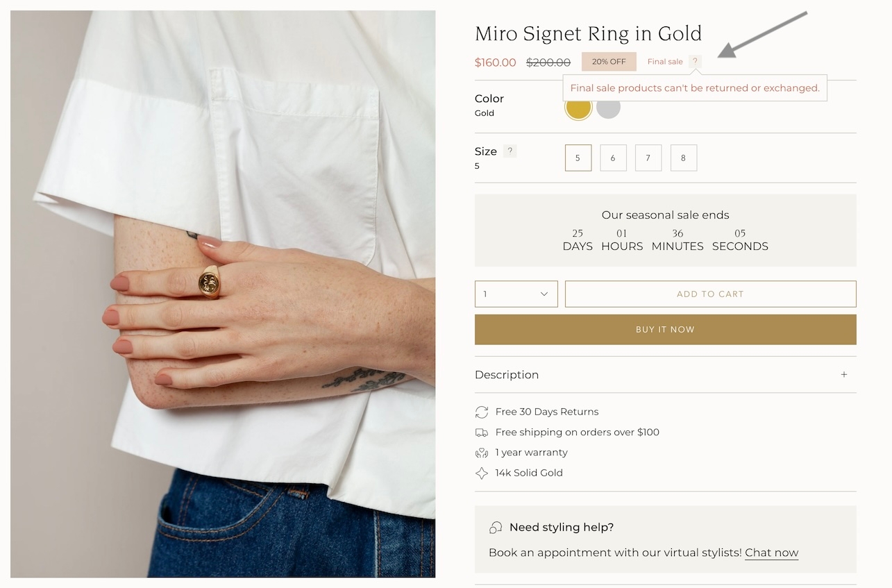Switch to the silver color swatch

coord(608,108)
